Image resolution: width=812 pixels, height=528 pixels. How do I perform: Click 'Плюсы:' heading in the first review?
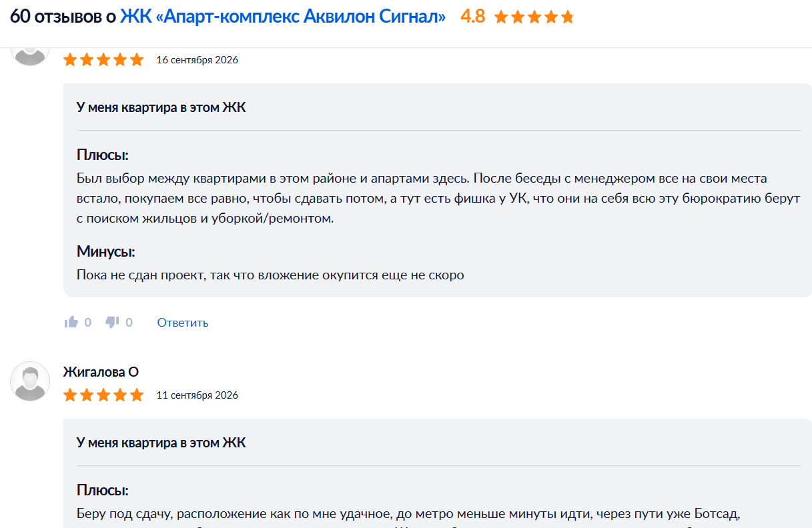pyautogui.click(x=103, y=155)
